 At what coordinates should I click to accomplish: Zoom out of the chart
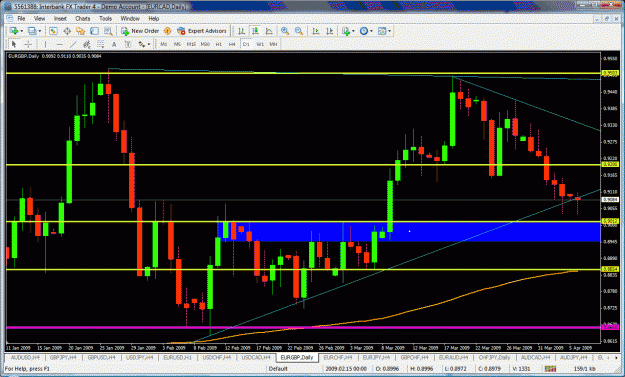299,31
